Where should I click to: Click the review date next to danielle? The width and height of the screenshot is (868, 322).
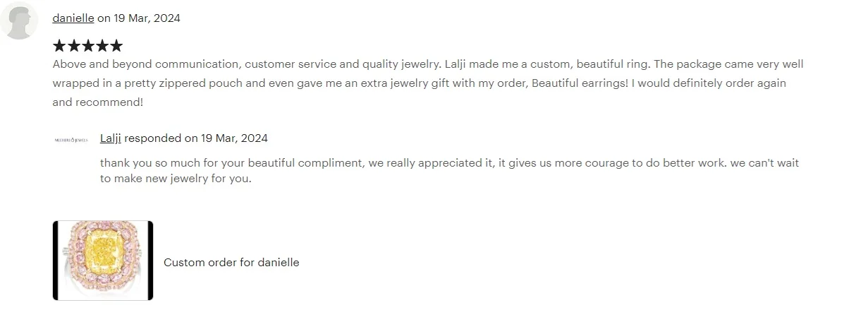pyautogui.click(x=147, y=18)
